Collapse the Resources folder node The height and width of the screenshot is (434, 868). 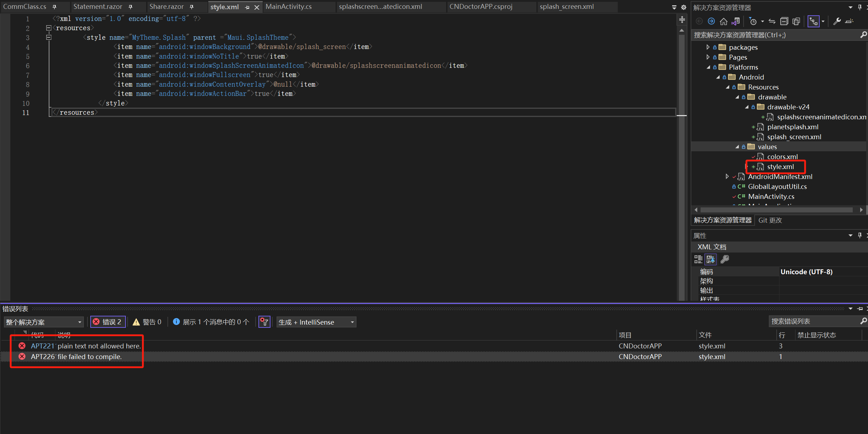pyautogui.click(x=727, y=87)
